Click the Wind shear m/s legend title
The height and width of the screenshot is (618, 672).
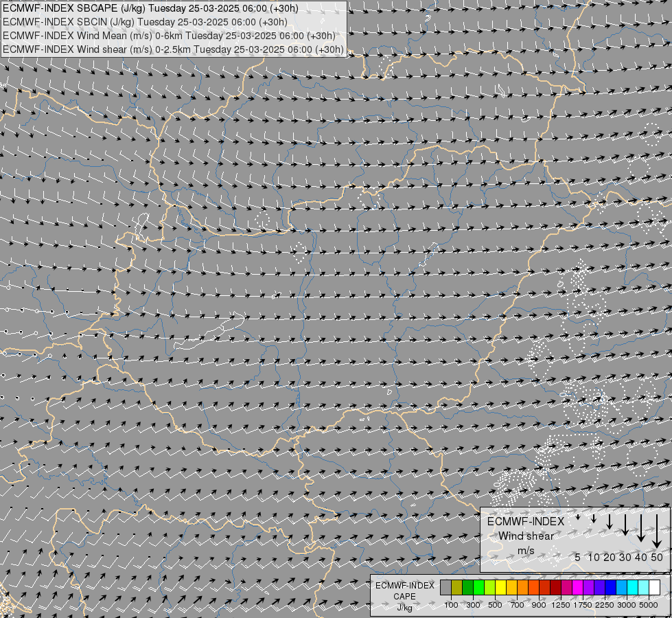coord(526,536)
